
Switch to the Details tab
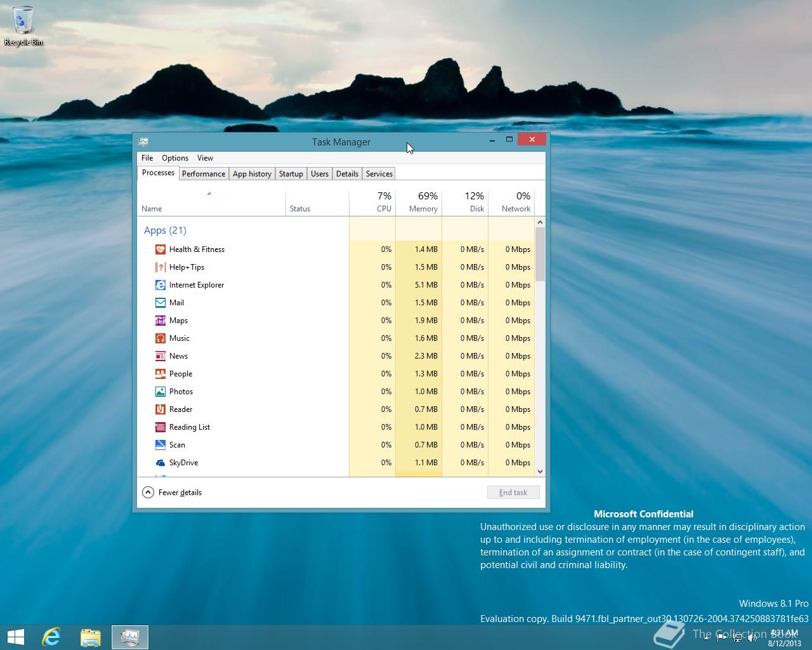tap(347, 173)
